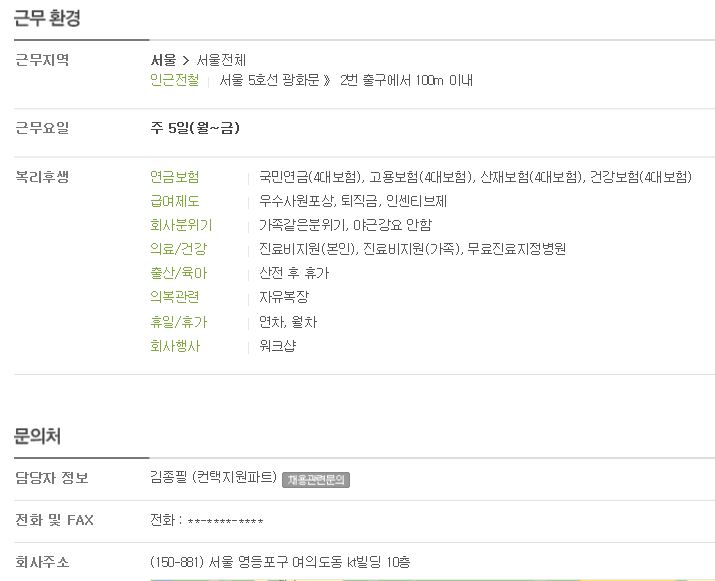Click the 문의처 section heading

(37, 436)
